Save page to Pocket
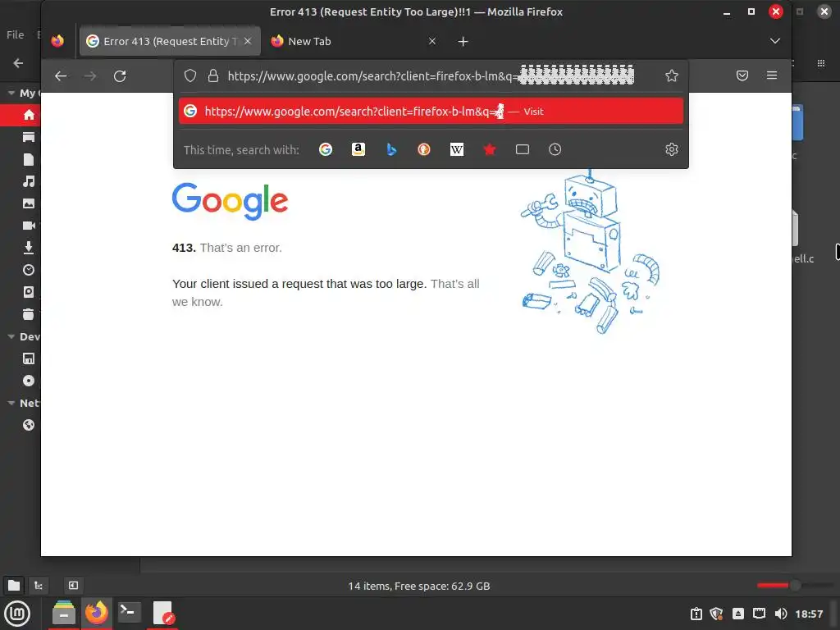The height and width of the screenshot is (630, 840). [742, 75]
